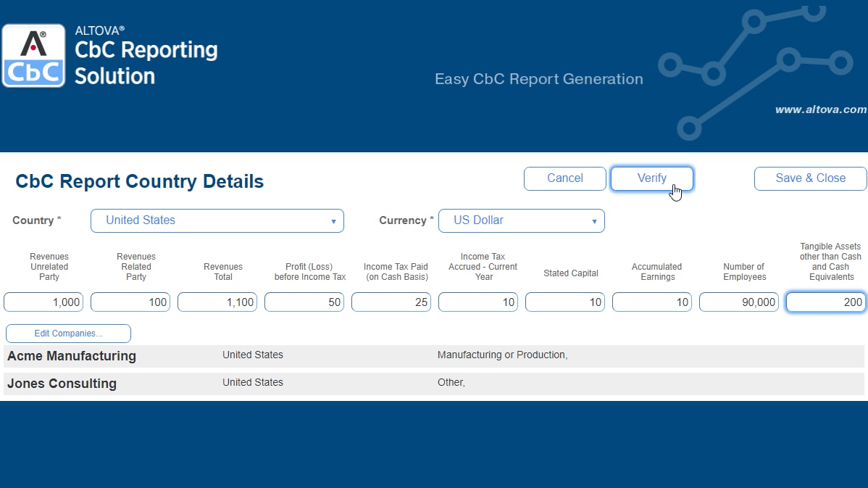868x488 pixels.
Task: Click the Income Tax Accrued Current Year field
Action: point(478,302)
